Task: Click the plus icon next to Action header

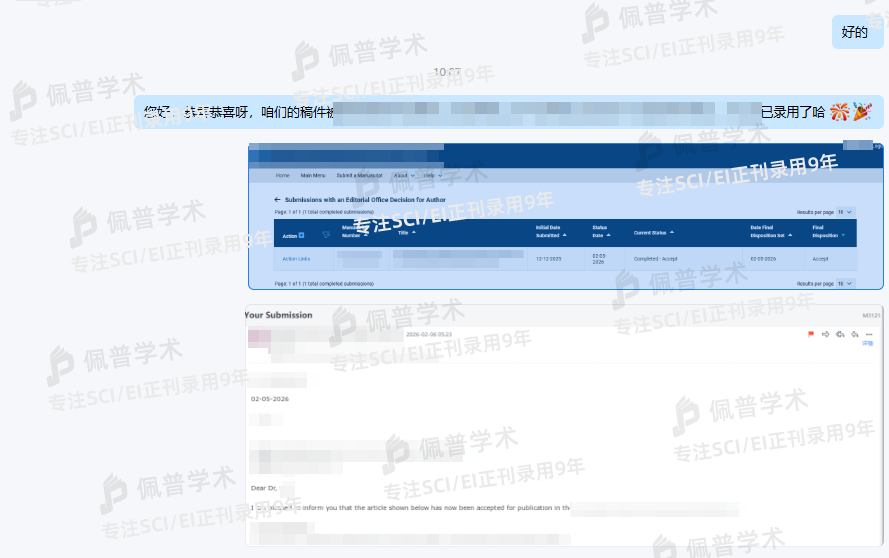Action: [302, 236]
